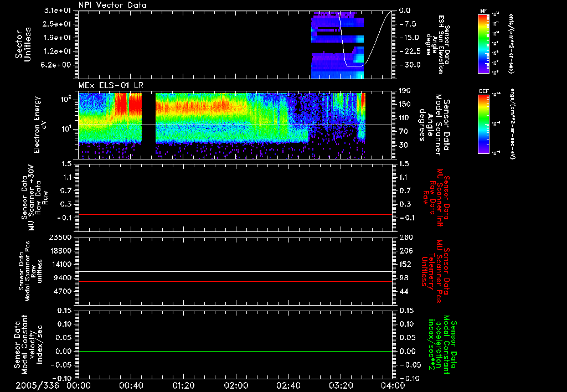567x392 pixels.
Task: Click the "Sector Unitless" axis label
Action: pos(23,44)
